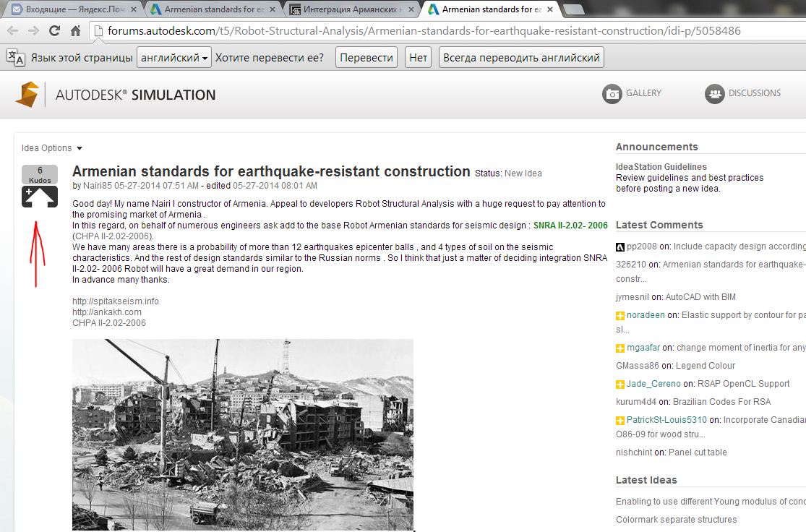This screenshot has height=532, width=806.
Task: Open the Discussions people icon
Action: pos(715,94)
